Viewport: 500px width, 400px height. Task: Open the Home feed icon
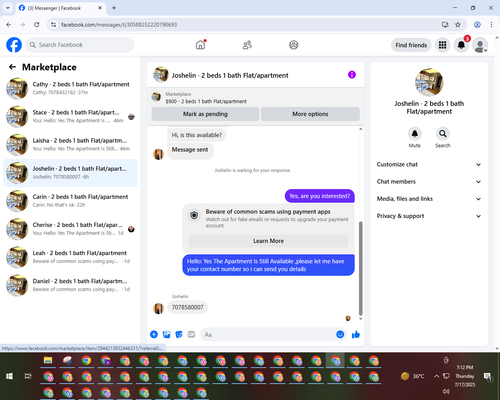(200, 45)
